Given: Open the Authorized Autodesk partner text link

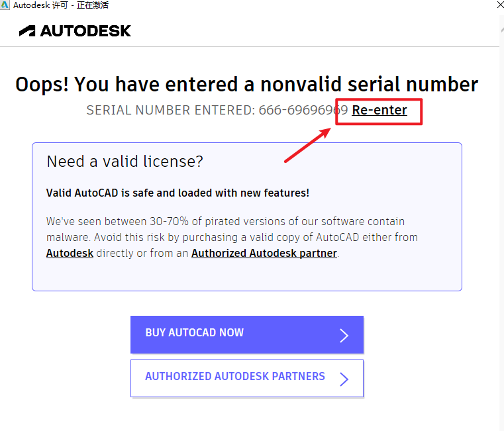Looking at the screenshot, I should tap(264, 254).
